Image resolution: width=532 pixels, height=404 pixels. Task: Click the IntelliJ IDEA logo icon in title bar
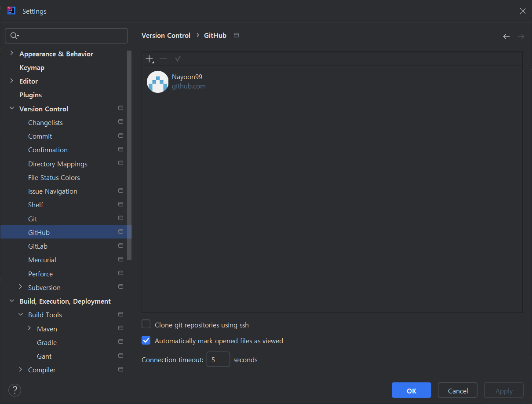click(11, 11)
